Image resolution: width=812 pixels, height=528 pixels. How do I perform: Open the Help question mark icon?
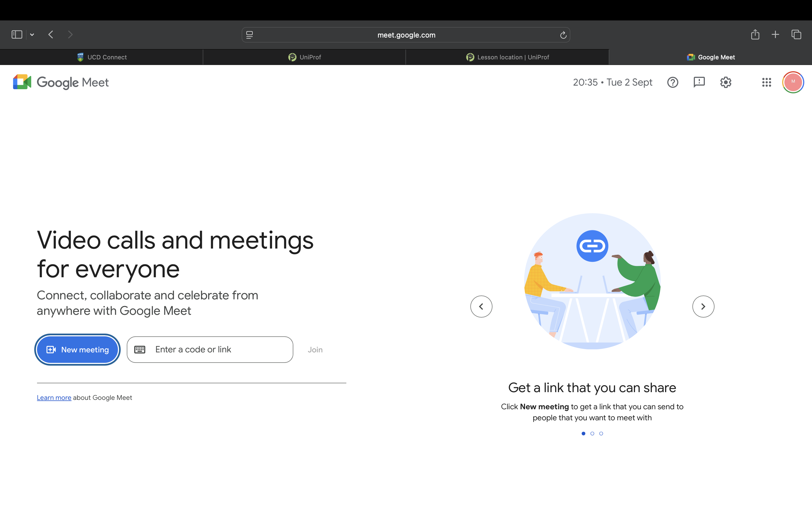click(x=673, y=83)
